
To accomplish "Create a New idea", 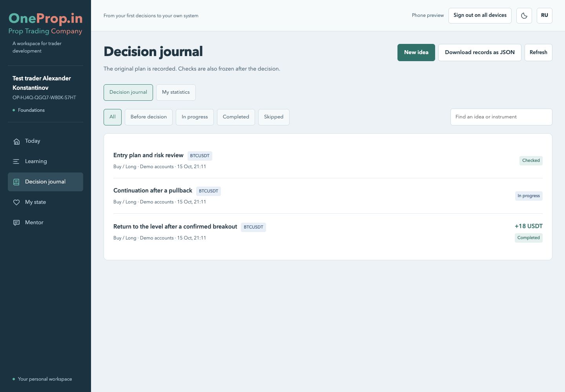I will 416,53.
